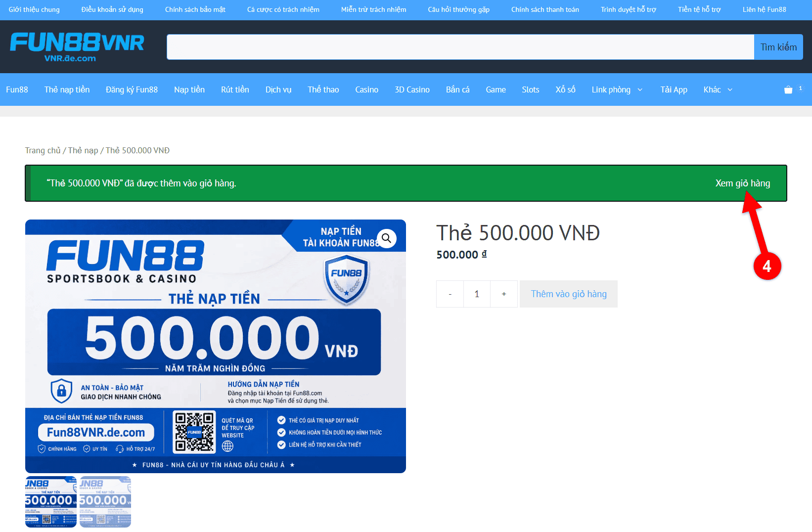The image size is (812, 532).
Task: Click the quantity number field
Action: pos(477,294)
